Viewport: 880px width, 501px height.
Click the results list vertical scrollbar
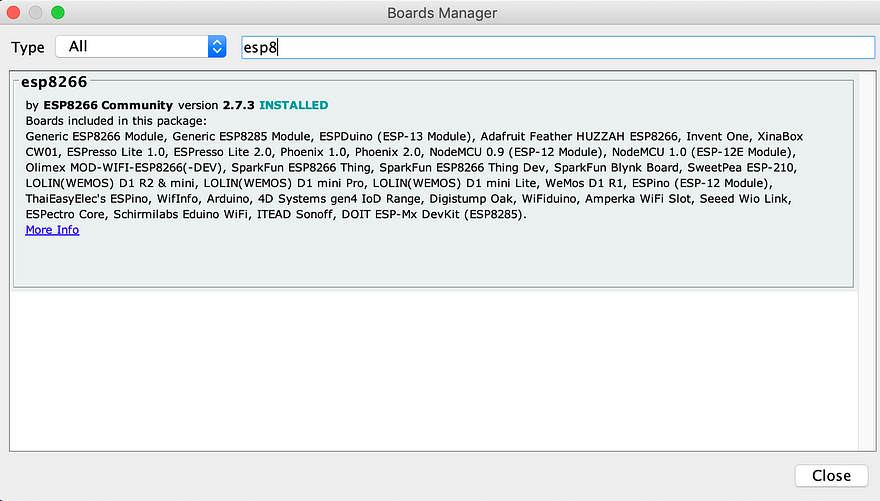tap(867, 261)
